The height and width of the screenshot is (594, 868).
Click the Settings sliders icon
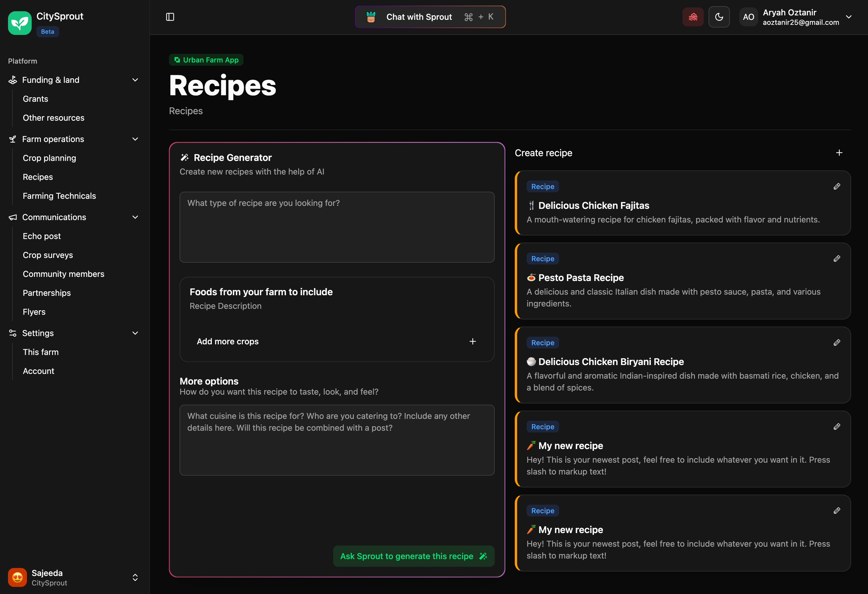pyautogui.click(x=13, y=333)
